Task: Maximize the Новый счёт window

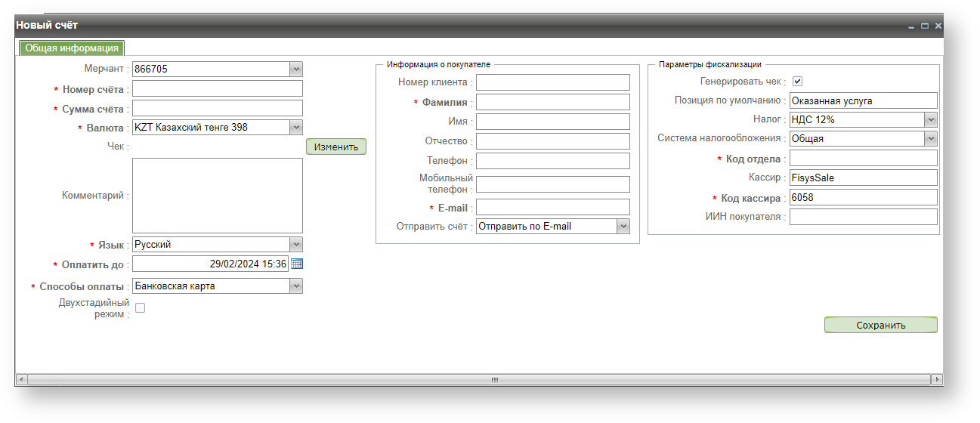Action: [925, 26]
